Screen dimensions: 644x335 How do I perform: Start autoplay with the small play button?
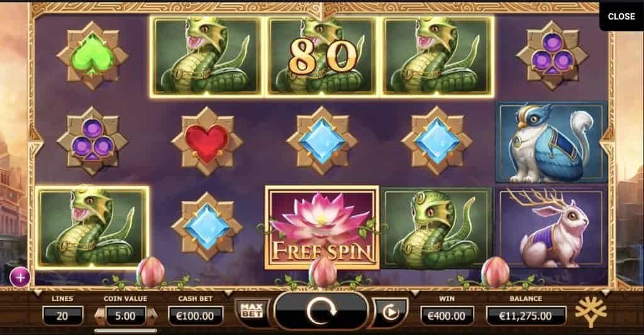coord(391,312)
